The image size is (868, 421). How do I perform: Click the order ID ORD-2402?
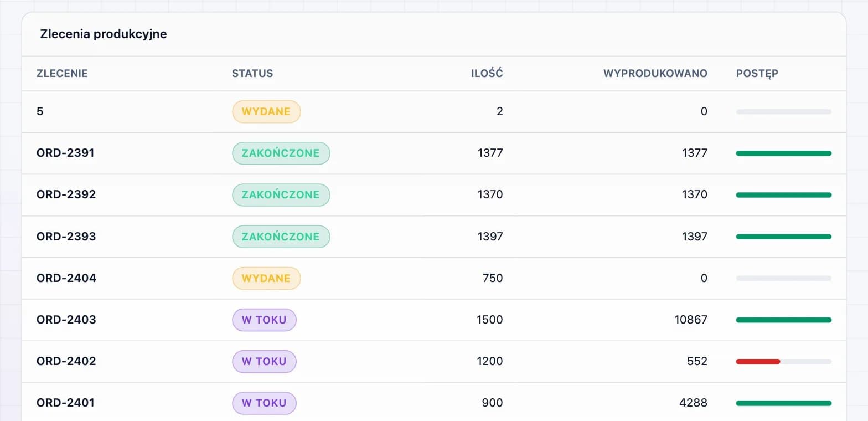click(66, 361)
